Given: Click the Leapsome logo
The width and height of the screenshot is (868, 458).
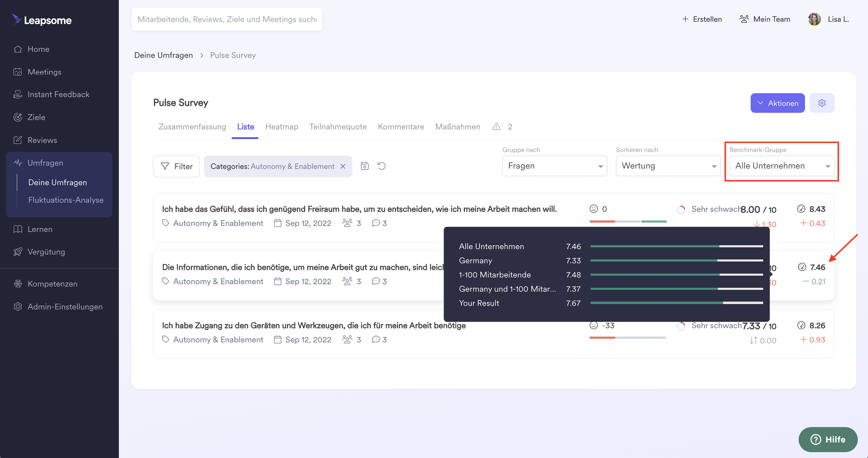Looking at the screenshot, I should point(42,20).
